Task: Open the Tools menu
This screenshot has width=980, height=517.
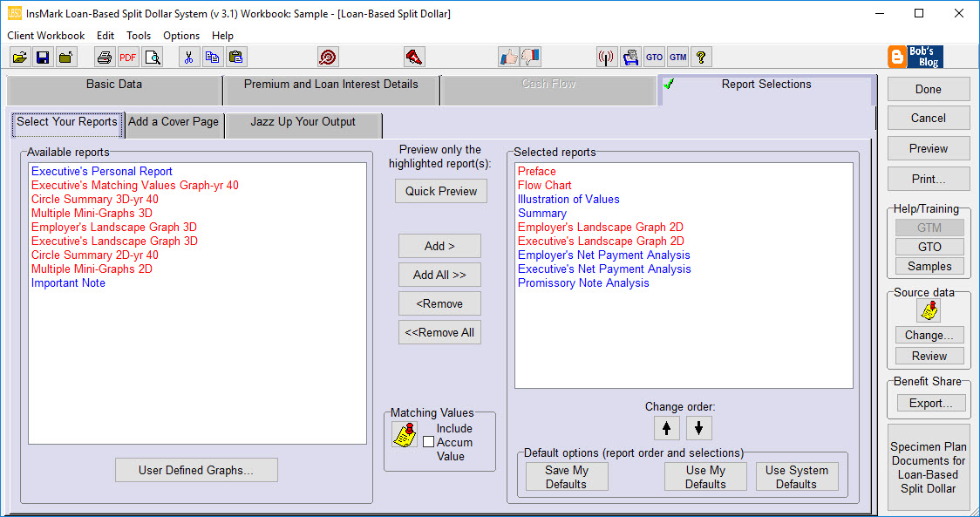Action: click(x=139, y=36)
